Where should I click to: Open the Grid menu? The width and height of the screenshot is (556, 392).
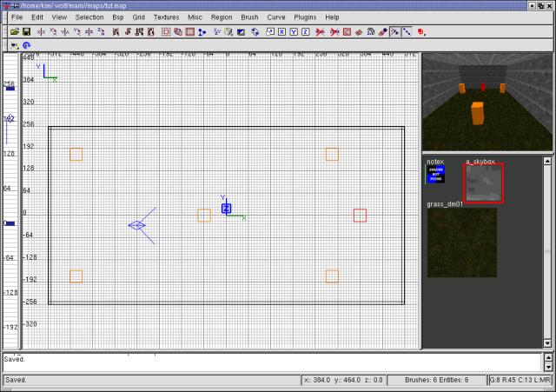[138, 17]
